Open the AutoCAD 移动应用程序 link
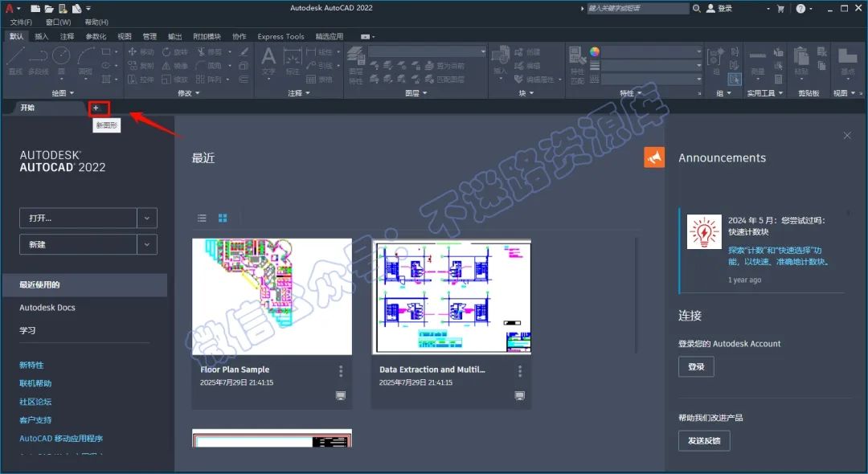 61,438
